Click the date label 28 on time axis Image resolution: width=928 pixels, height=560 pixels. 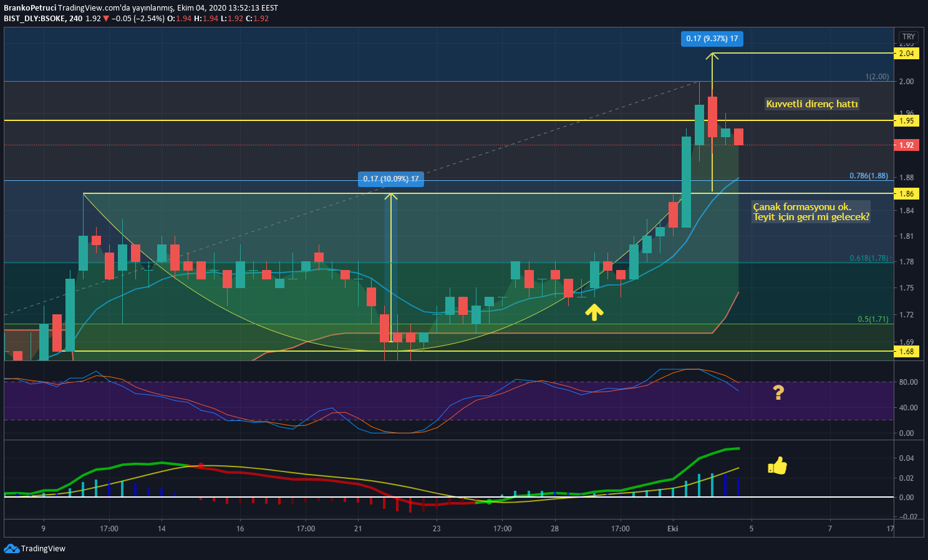click(554, 529)
